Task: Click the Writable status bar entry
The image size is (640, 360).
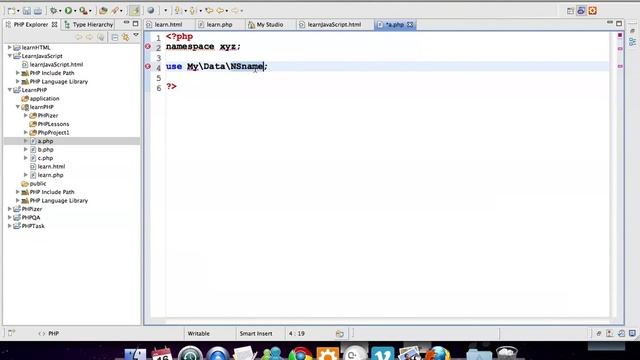Action: [199, 333]
